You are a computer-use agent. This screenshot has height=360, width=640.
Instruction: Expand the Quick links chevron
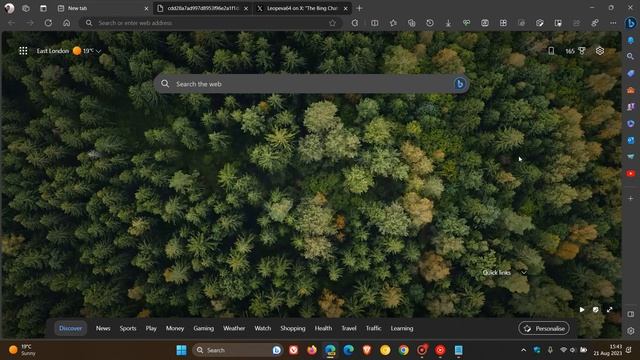(x=524, y=272)
